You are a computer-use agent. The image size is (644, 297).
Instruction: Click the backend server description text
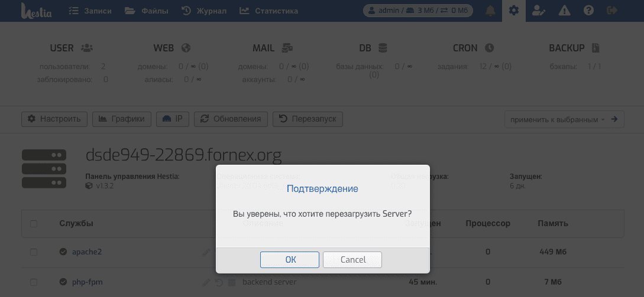pyautogui.click(x=270, y=282)
